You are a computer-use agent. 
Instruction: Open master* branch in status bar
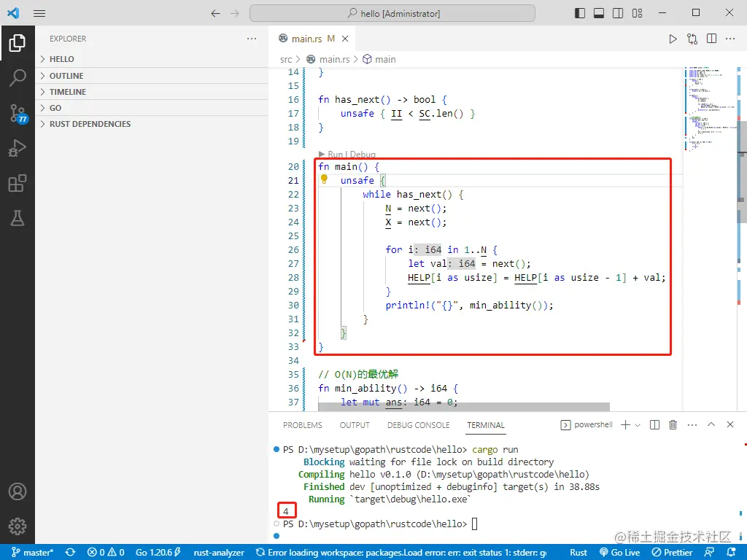coord(32,553)
